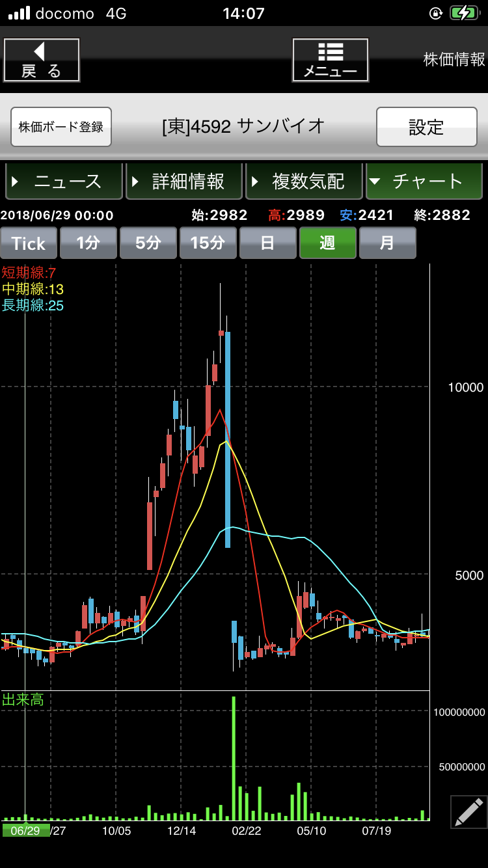Expand the 詳細情報 detail section
The width and height of the screenshot is (488, 868).
coord(184,182)
